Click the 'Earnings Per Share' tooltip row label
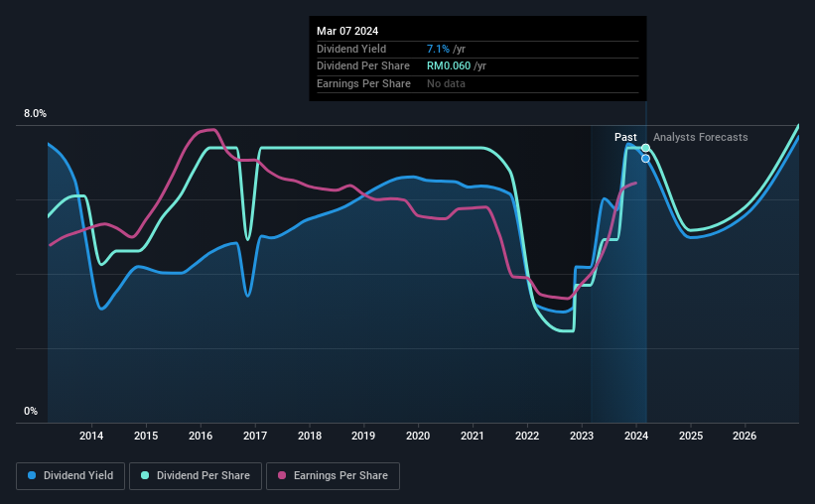The width and height of the screenshot is (815, 504). click(x=363, y=83)
